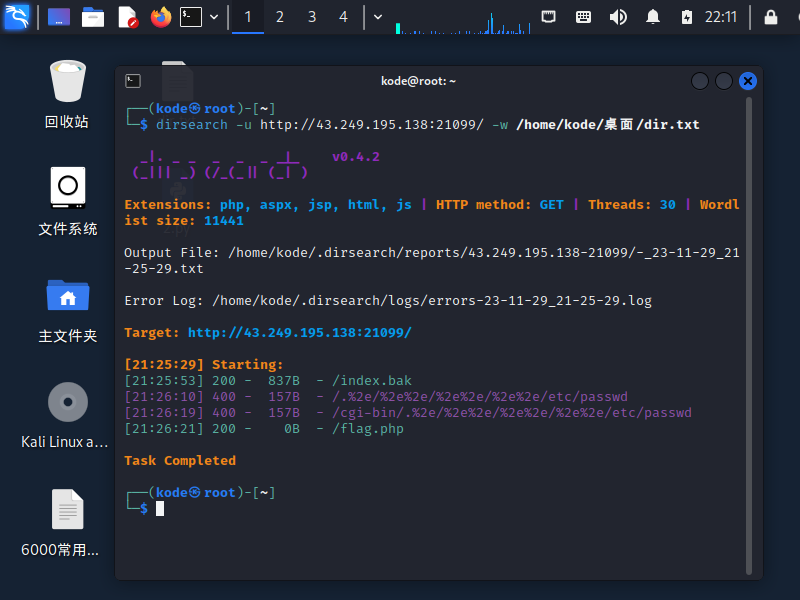
Task: Click the battery power manager icon
Action: pos(686,17)
